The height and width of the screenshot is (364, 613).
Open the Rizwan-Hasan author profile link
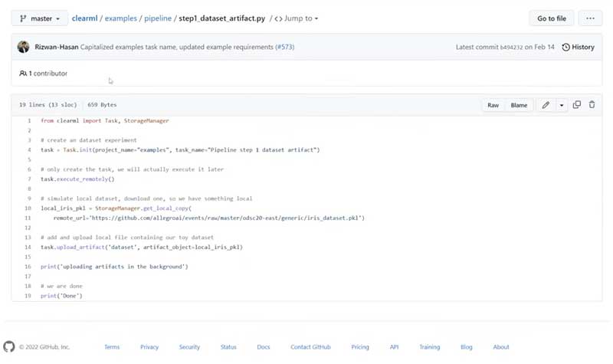coord(57,47)
